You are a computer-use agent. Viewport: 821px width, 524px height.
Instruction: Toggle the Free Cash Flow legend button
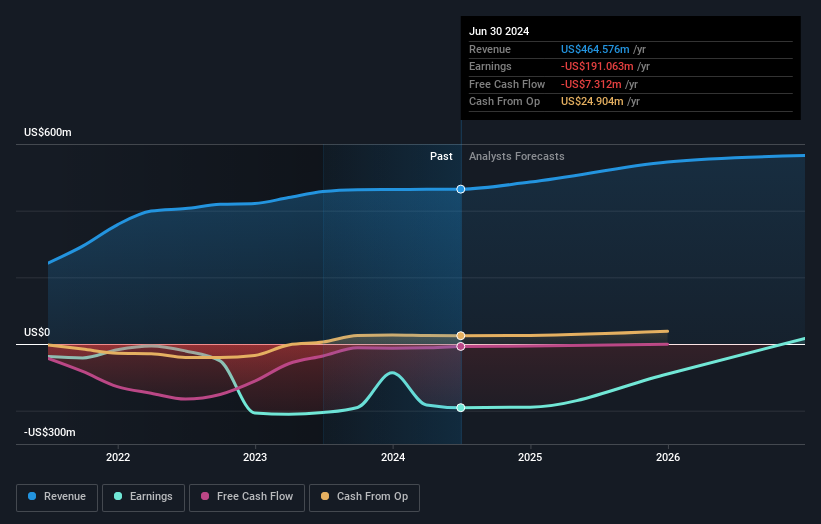coord(247,497)
